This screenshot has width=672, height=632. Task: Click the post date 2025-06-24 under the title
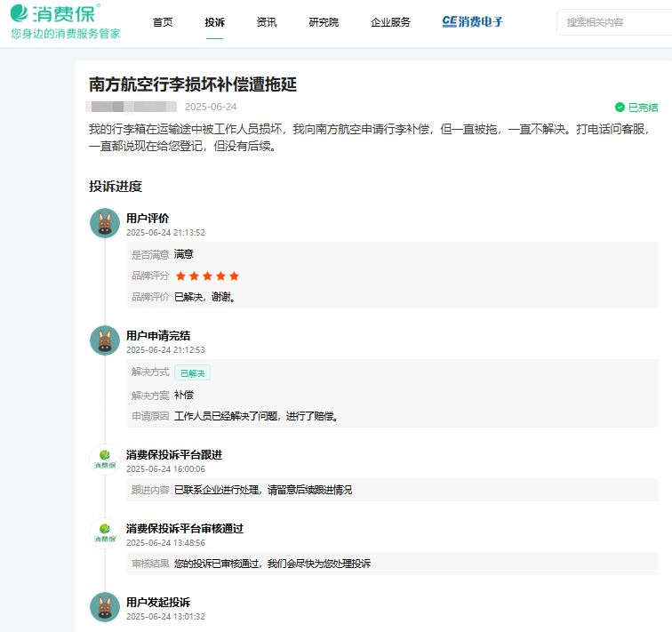pyautogui.click(x=211, y=107)
